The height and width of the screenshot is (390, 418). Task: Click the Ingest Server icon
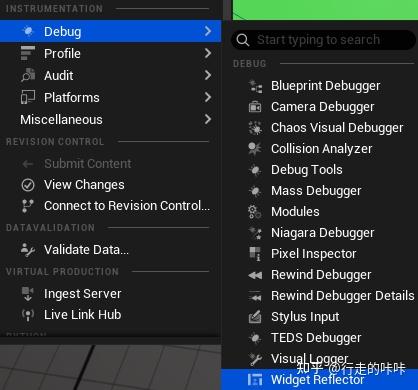tap(28, 294)
